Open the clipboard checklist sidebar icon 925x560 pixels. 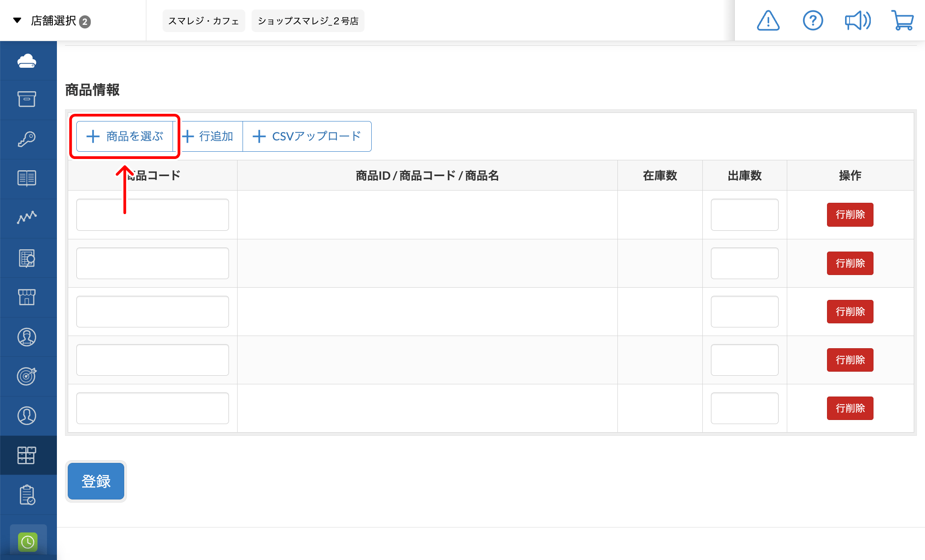pos(27,495)
